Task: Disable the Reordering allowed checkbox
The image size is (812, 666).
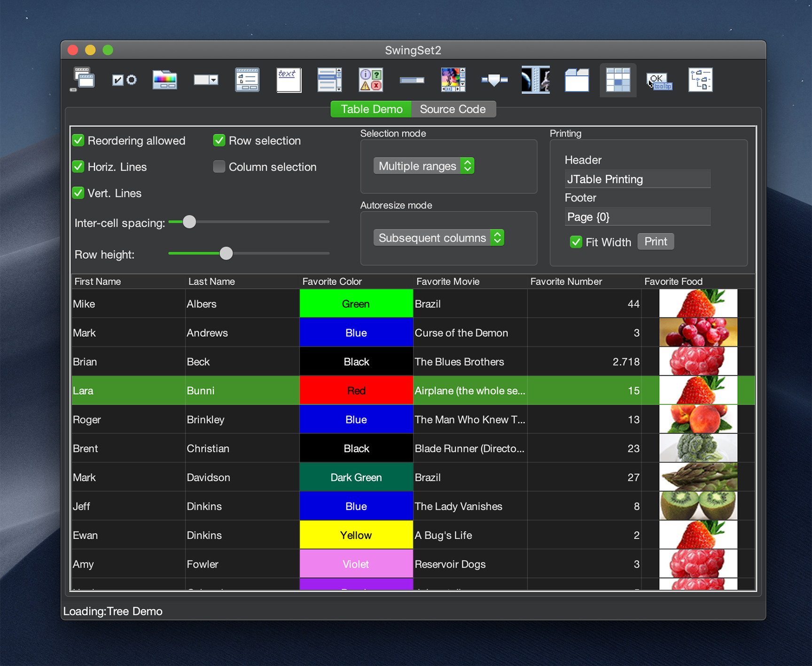Action: pyautogui.click(x=78, y=140)
